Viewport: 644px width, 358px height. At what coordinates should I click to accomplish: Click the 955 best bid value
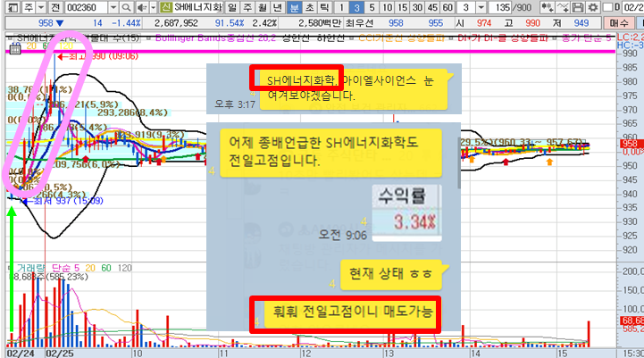(435, 23)
